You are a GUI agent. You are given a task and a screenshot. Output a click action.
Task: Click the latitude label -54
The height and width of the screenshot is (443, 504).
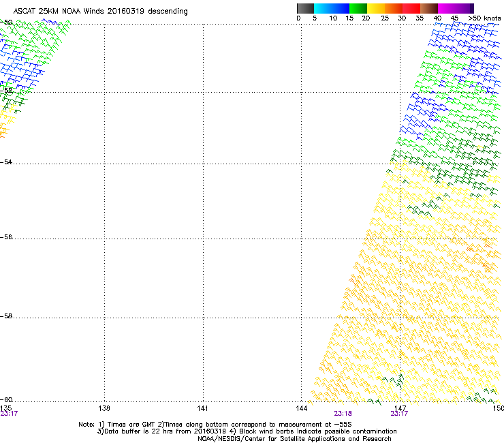pyautogui.click(x=6, y=162)
